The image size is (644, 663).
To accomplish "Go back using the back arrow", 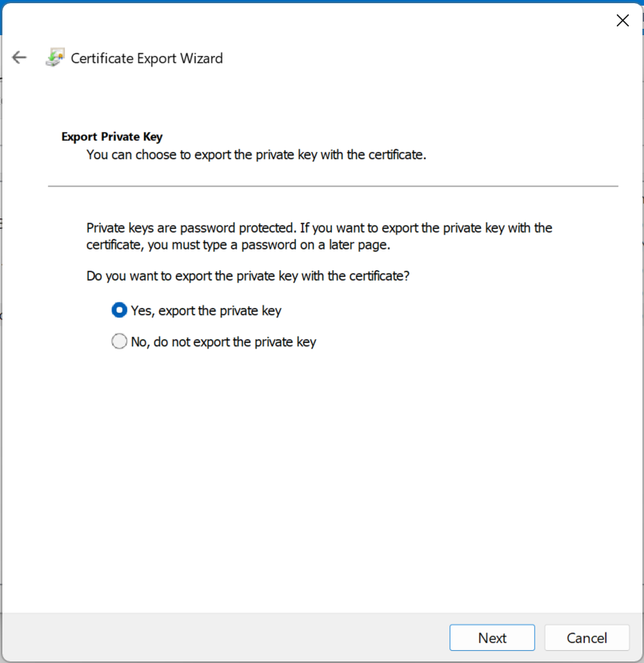I will 19,58.
